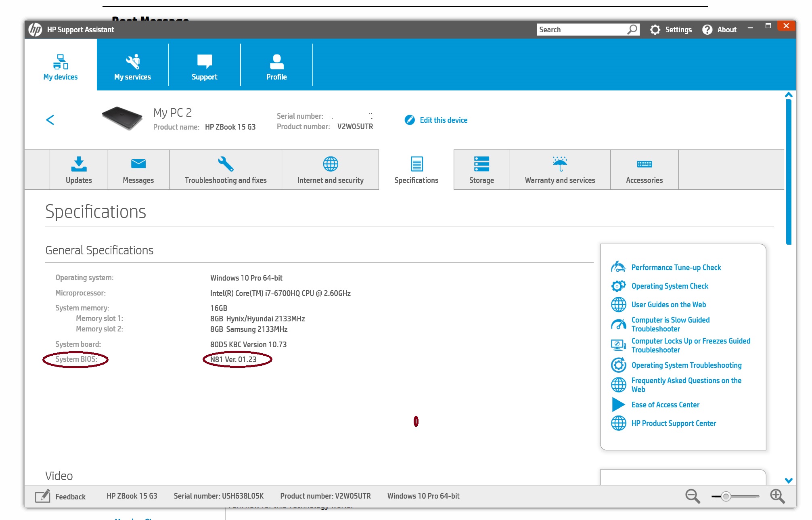Click the zoom slider handle
The width and height of the screenshot is (812, 520).
[x=726, y=496]
